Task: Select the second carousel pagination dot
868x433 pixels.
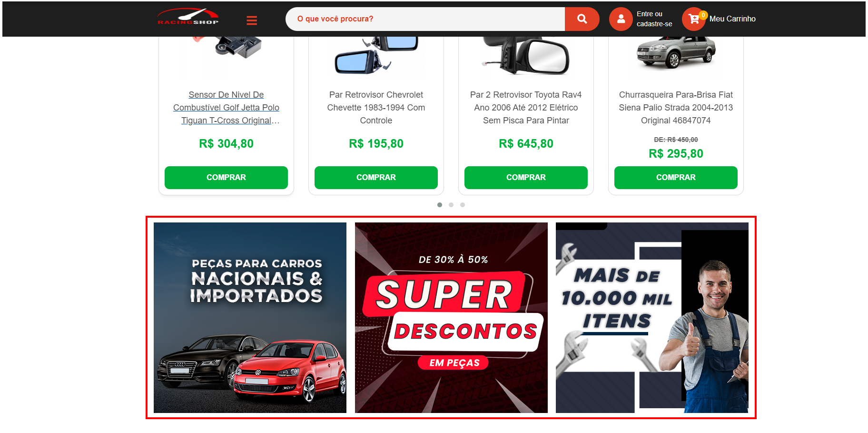Action: point(451,205)
